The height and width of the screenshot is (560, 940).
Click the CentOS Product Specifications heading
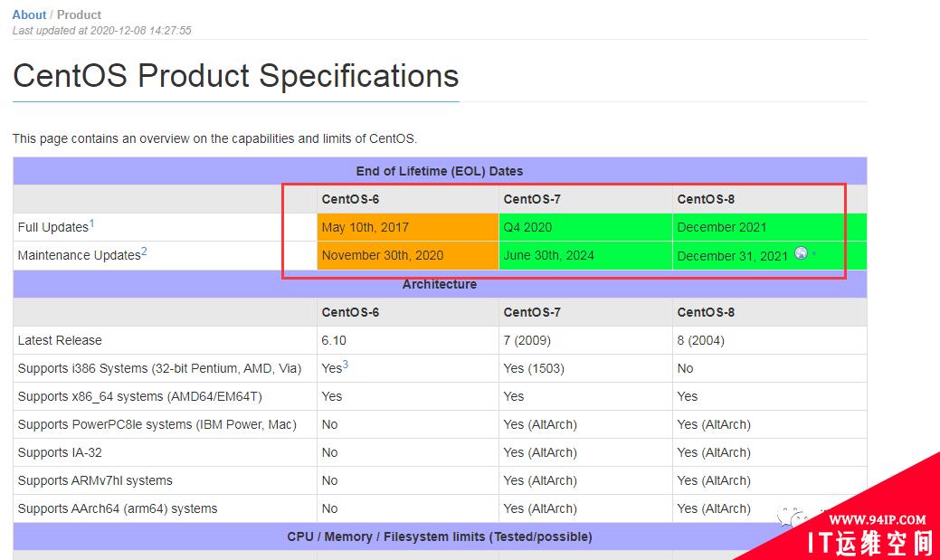click(235, 76)
